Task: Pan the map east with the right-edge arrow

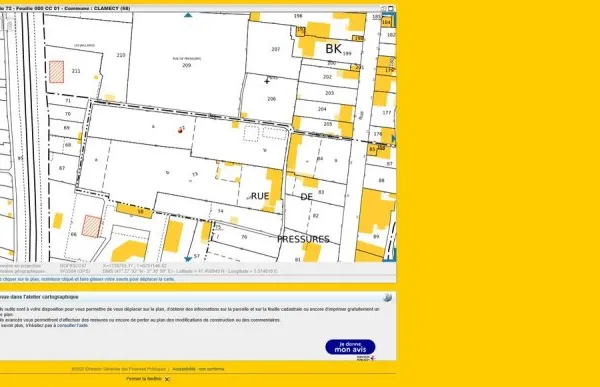Action: point(394,139)
